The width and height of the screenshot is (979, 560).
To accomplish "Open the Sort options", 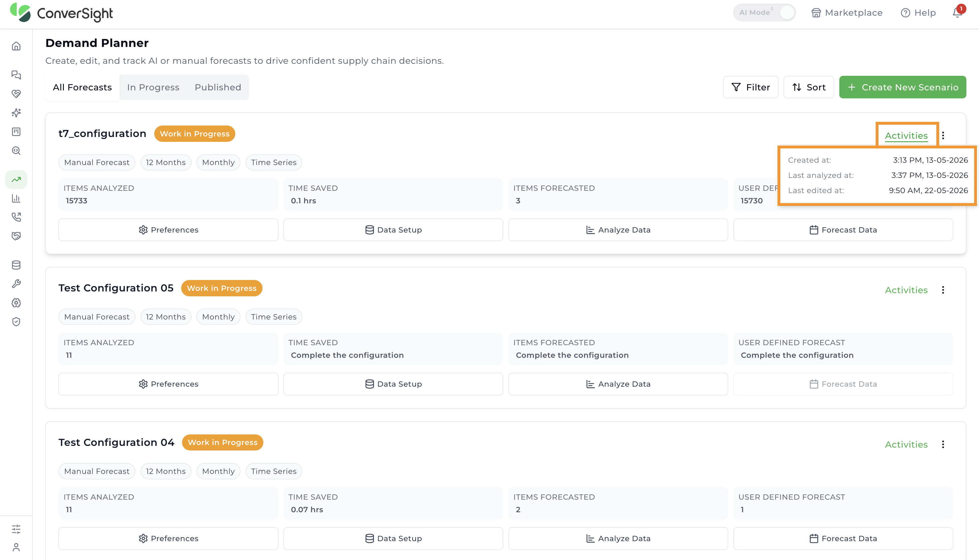I will pos(808,87).
